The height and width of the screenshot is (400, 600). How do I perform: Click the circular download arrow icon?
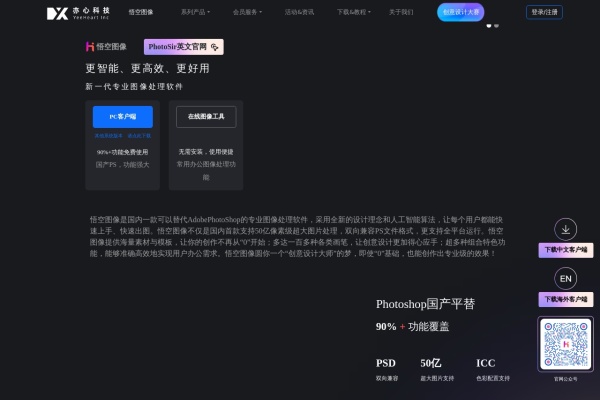point(566,229)
